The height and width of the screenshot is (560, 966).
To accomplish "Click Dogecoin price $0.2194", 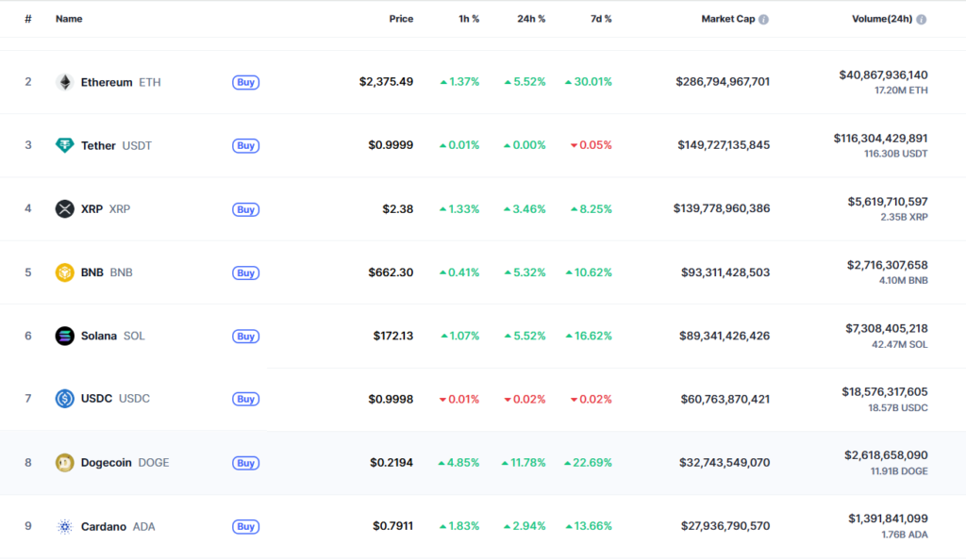I will click(x=391, y=463).
